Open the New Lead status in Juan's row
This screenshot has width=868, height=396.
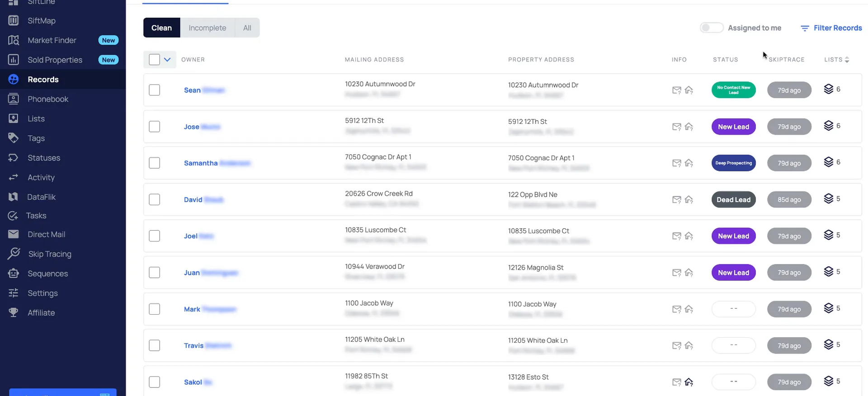tap(733, 273)
